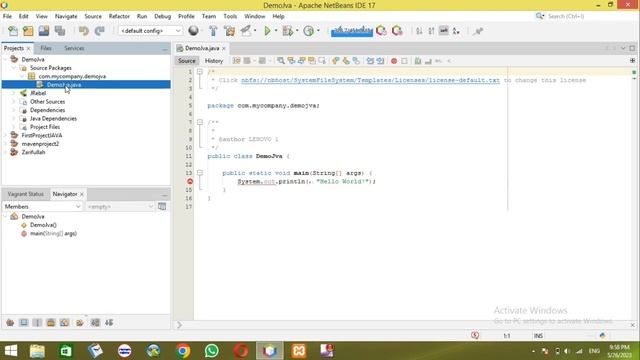Select main(String[] args) in Navigator

tap(53, 233)
